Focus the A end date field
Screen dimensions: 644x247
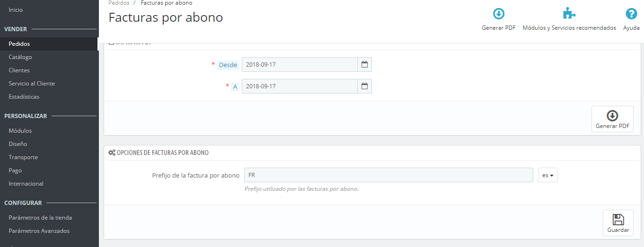tap(299, 86)
